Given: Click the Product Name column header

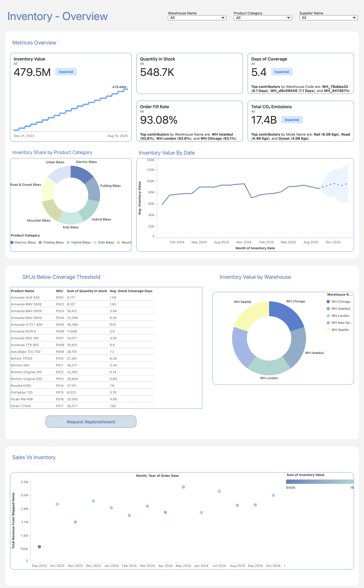Looking at the screenshot, I should [x=22, y=291].
